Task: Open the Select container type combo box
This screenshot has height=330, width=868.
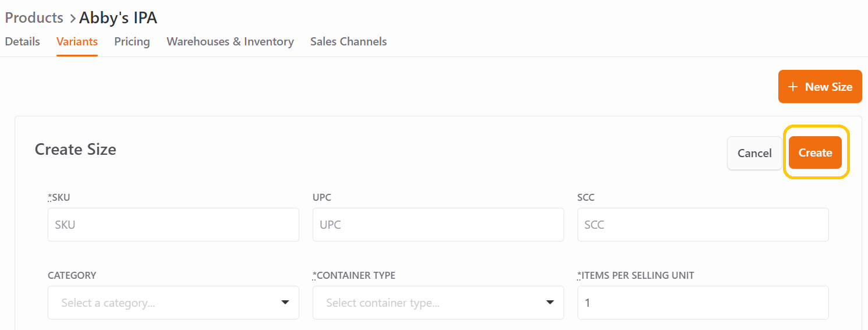Action: pos(438,303)
